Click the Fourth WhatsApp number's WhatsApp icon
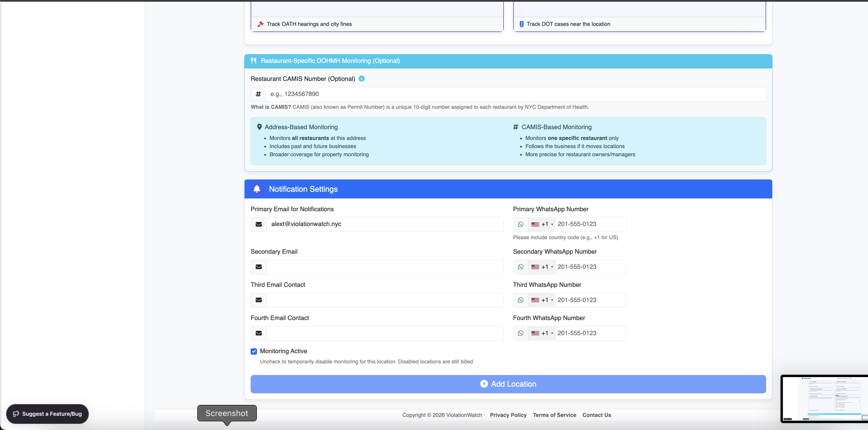 click(521, 333)
